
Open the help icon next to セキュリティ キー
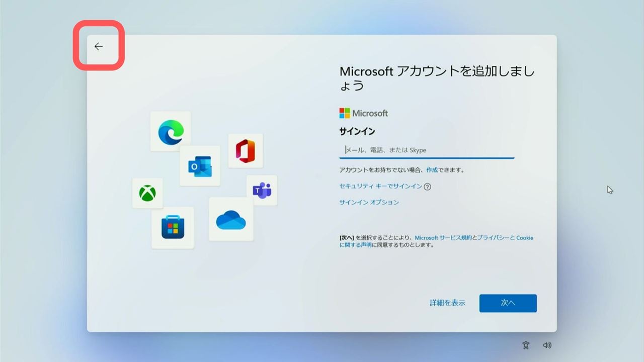click(x=428, y=187)
